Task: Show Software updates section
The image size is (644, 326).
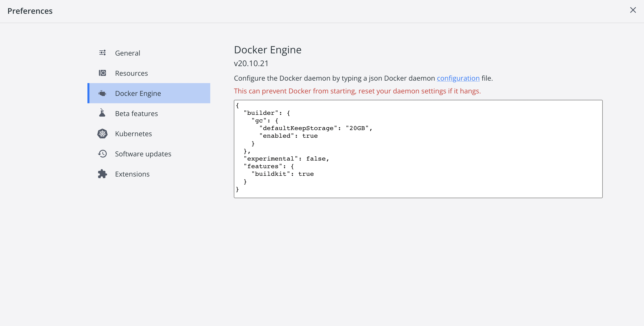Action: pos(143,154)
